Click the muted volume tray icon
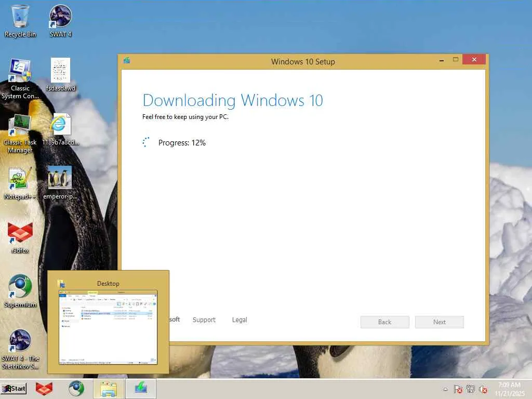 pos(483,389)
